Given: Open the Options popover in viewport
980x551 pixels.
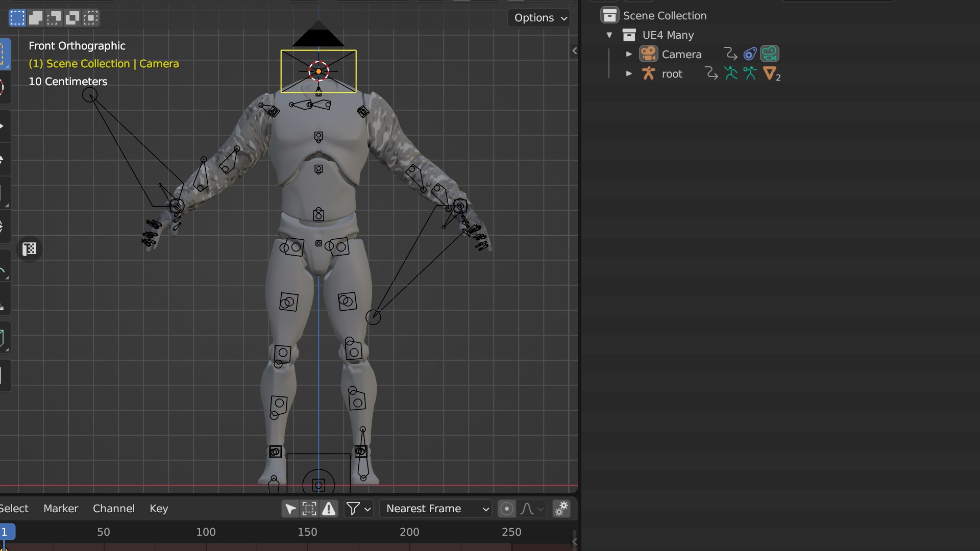Looking at the screenshot, I should point(540,18).
